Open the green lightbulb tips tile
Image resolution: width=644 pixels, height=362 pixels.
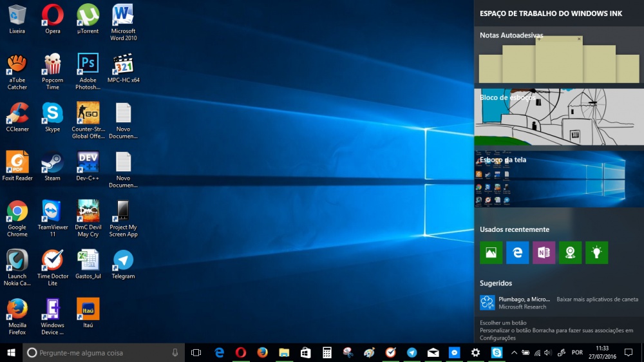(596, 252)
